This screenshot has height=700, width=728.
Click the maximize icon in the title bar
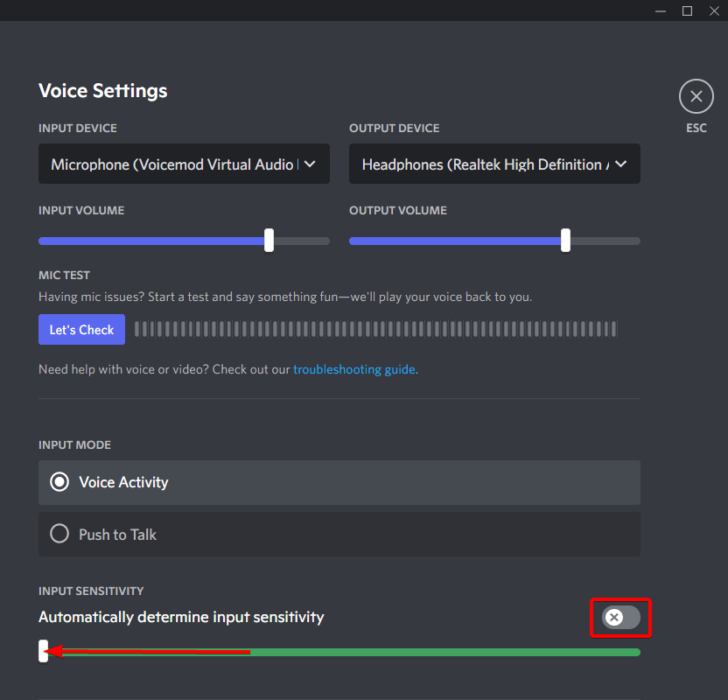tap(688, 10)
